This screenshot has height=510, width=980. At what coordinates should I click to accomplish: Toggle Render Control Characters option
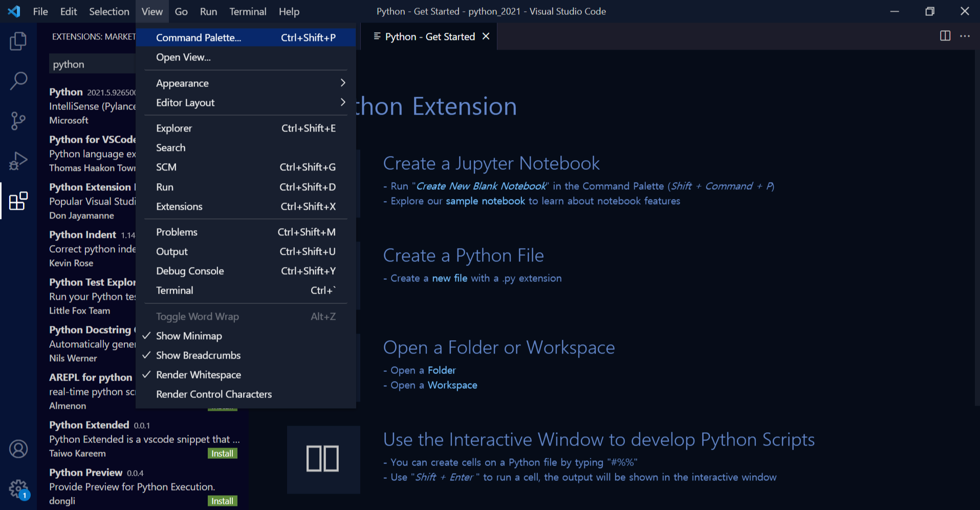pos(246,394)
